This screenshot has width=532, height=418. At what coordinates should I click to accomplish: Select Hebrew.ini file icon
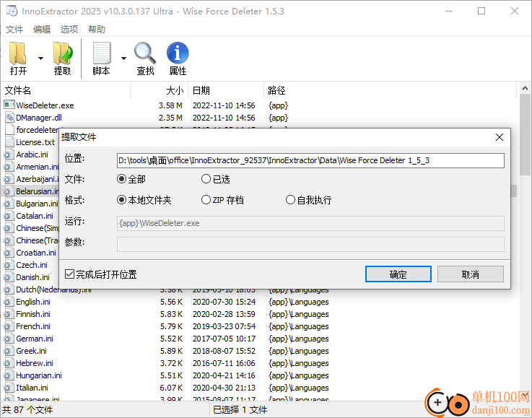[x=9, y=363]
